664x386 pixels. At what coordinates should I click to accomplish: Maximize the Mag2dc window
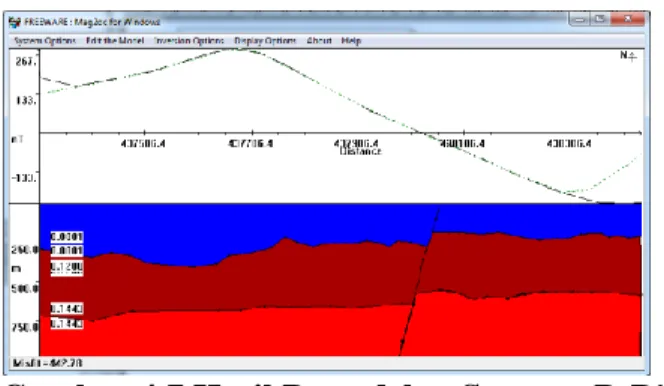tap(600, 19)
